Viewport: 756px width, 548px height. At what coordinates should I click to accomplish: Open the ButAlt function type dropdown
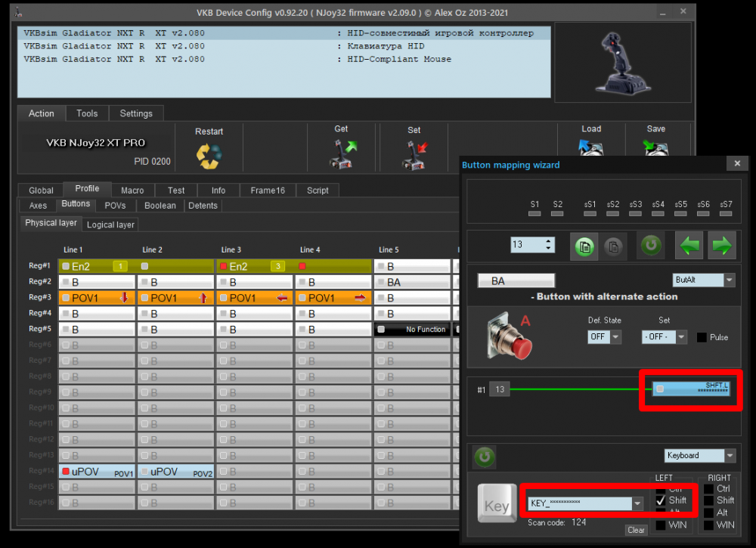(729, 280)
